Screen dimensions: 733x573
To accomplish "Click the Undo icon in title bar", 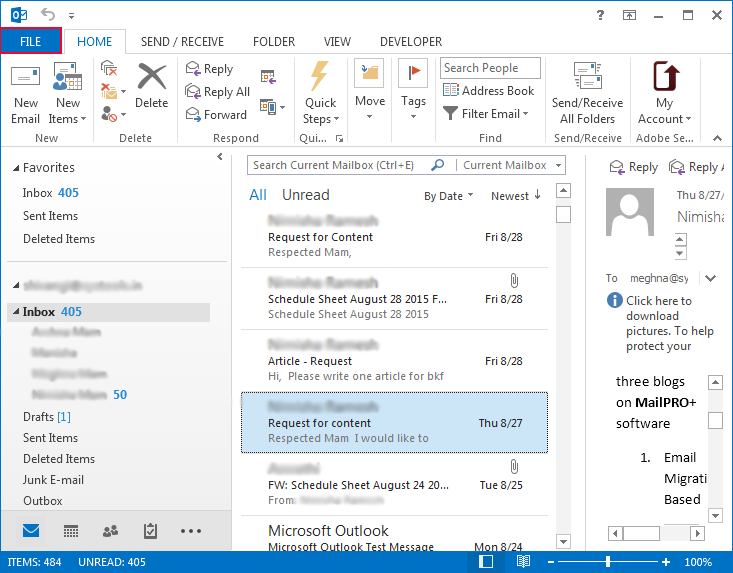I will coord(48,14).
